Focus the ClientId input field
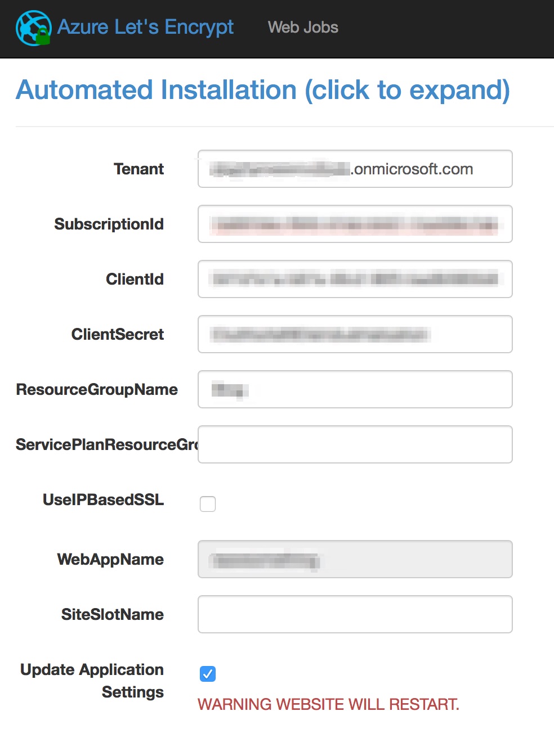This screenshot has height=756, width=554. point(355,279)
